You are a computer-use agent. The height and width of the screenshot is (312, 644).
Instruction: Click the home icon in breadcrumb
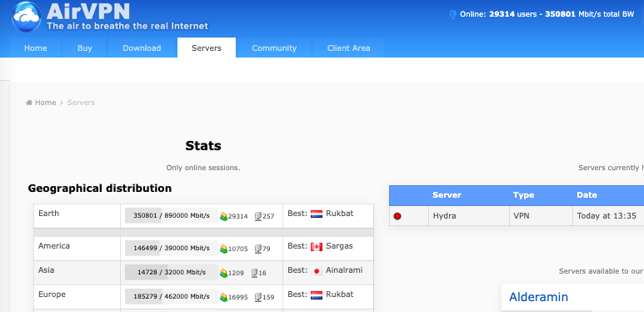(x=29, y=103)
